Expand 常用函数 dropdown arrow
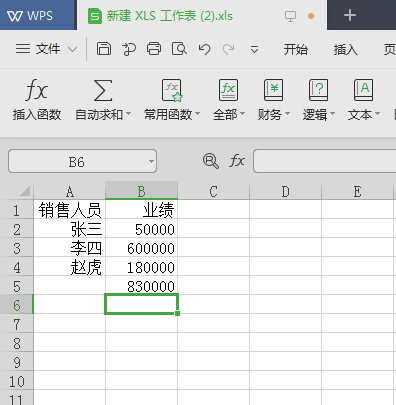This screenshot has width=396, height=405. point(197,114)
